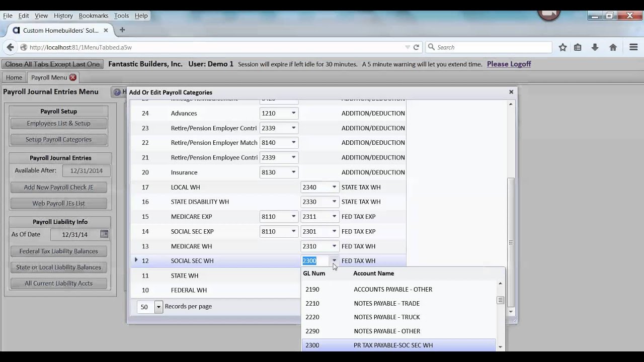Switch to the Home tab
This screenshot has width=644, height=362.
click(14, 77)
